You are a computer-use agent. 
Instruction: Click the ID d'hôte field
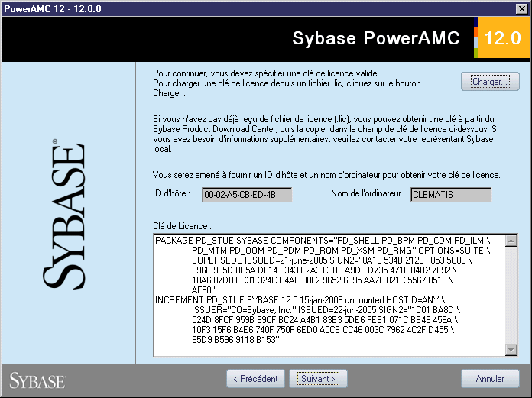pos(247,195)
